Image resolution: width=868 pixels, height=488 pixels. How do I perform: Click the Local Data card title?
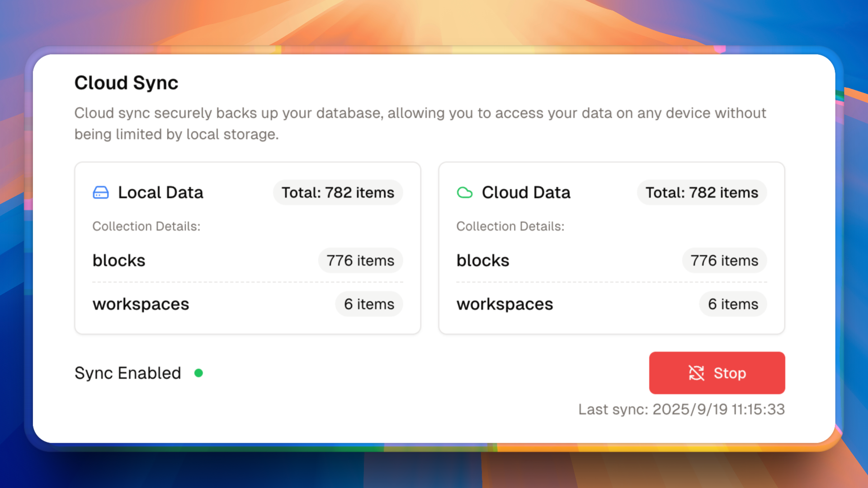tap(160, 192)
